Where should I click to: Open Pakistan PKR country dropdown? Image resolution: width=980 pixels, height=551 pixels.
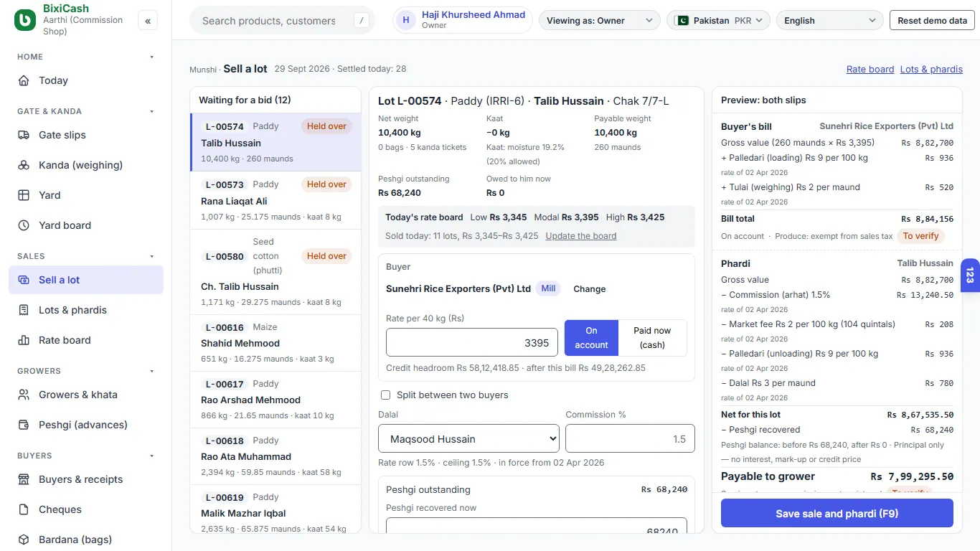(x=718, y=21)
